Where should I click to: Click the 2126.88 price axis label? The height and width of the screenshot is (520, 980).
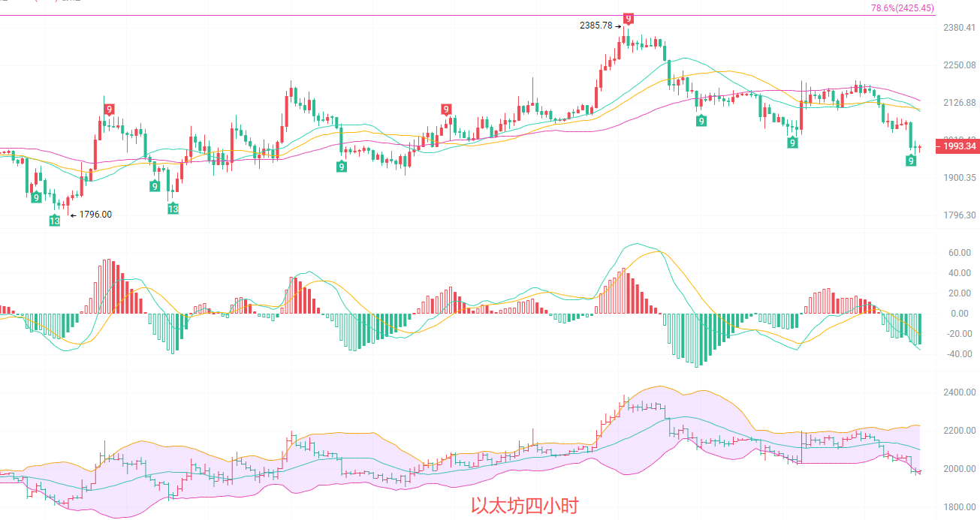coord(958,103)
